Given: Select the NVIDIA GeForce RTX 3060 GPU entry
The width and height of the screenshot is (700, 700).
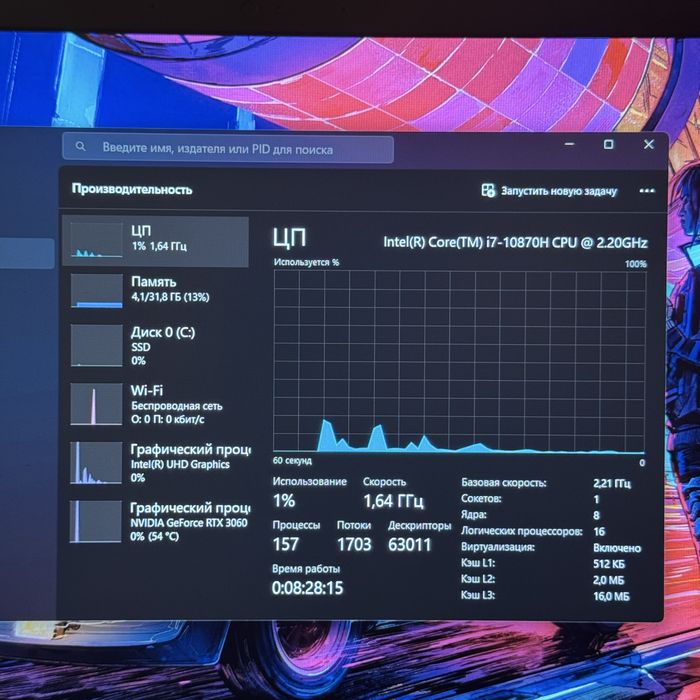Looking at the screenshot, I should coord(155,521).
